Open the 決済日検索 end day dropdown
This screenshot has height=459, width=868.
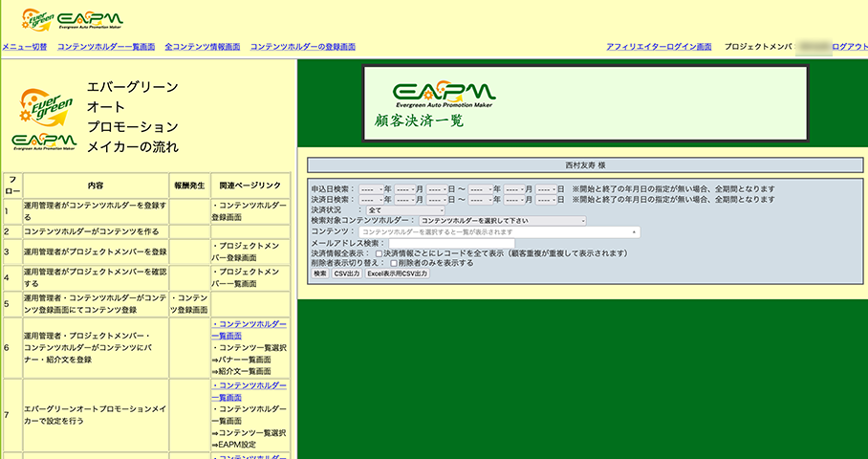click(x=546, y=200)
